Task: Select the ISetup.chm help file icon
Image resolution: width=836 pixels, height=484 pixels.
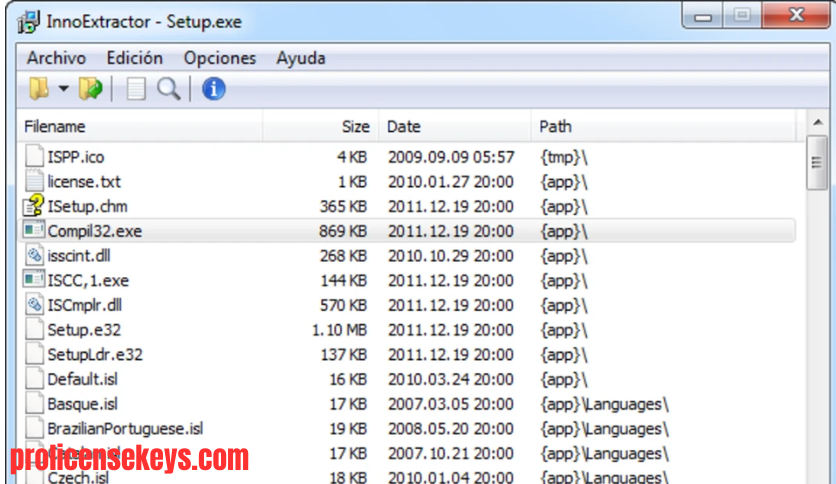Action: (34, 206)
